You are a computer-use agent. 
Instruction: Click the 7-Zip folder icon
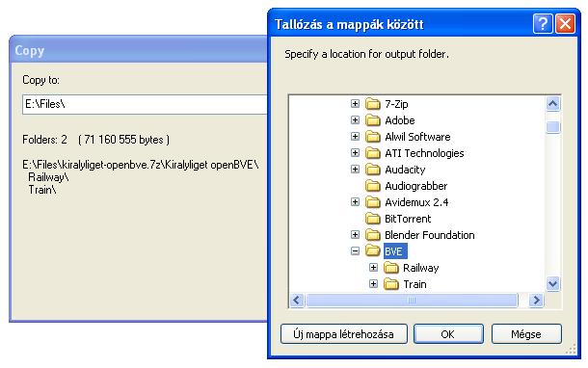[373, 104]
